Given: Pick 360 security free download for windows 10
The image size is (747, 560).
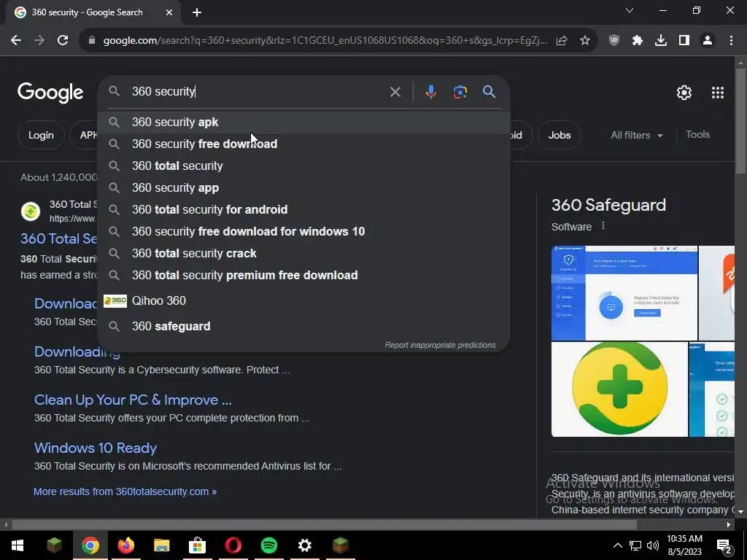Looking at the screenshot, I should pyautogui.click(x=303, y=231).
